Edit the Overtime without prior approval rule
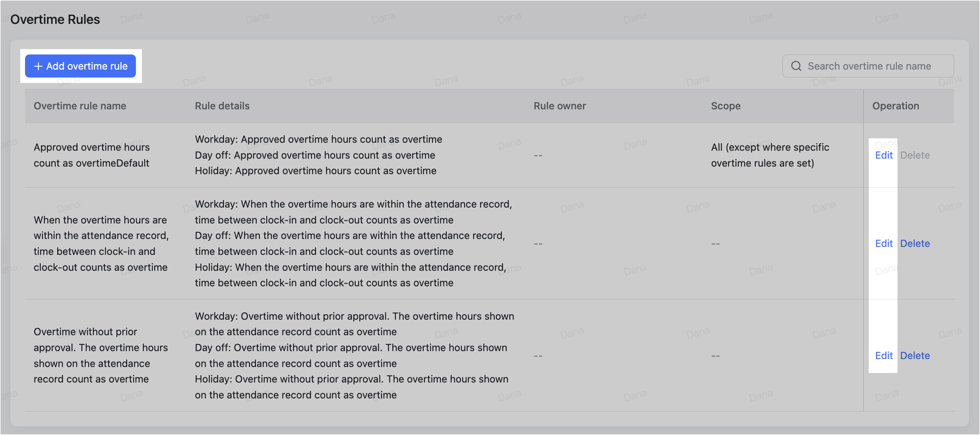The height and width of the screenshot is (435, 980). pos(883,355)
